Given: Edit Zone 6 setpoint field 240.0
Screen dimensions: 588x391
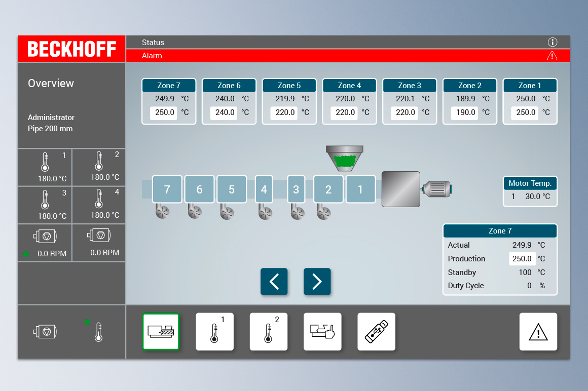Looking at the screenshot, I should point(224,112).
